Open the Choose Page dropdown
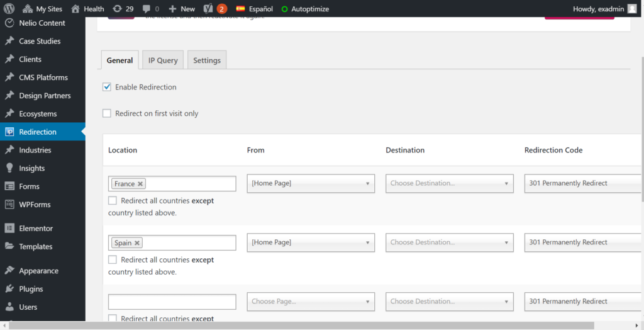The height and width of the screenshot is (330, 644). 311,302
